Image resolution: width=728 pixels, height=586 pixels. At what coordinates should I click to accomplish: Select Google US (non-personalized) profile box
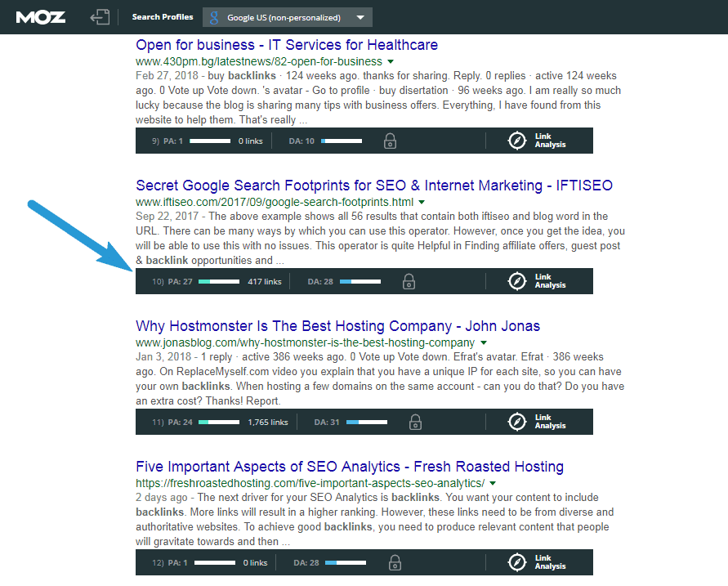[288, 17]
